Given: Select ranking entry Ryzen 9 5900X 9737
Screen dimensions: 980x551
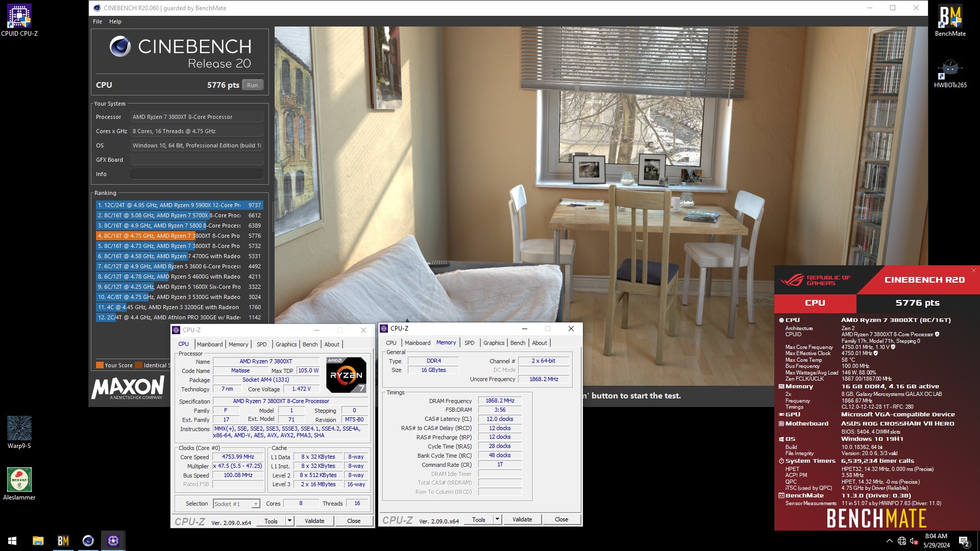Looking at the screenshot, I should (x=180, y=205).
